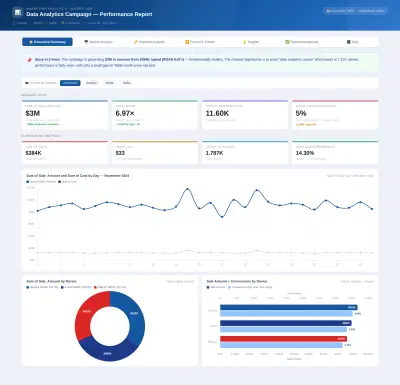
Task: Open the Executive Summary tab
Action: click(x=47, y=42)
